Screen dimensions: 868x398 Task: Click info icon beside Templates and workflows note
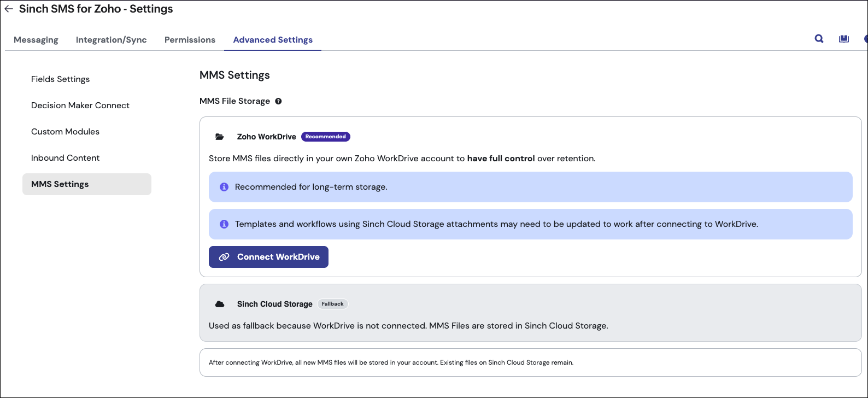coord(224,224)
